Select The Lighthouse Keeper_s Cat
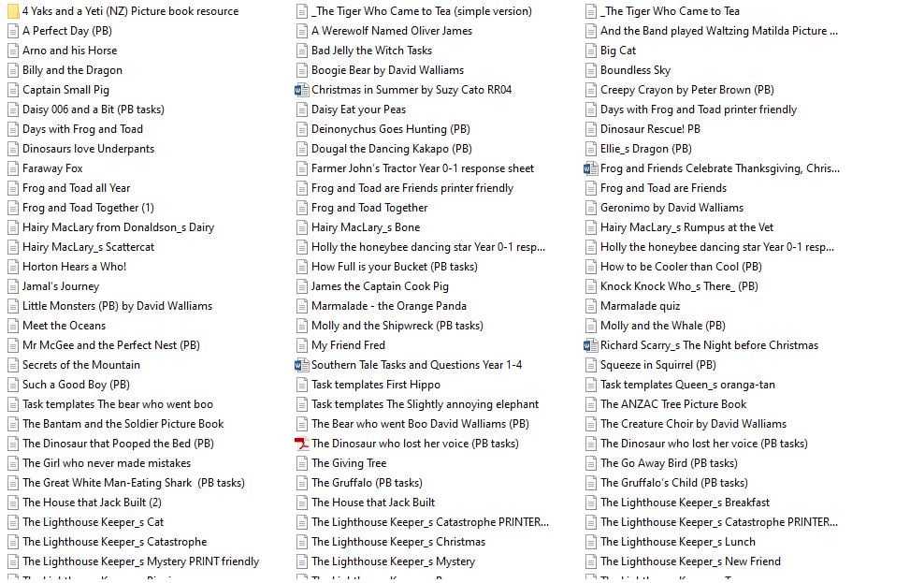Screen dimensions: 924x583 (x=94, y=522)
